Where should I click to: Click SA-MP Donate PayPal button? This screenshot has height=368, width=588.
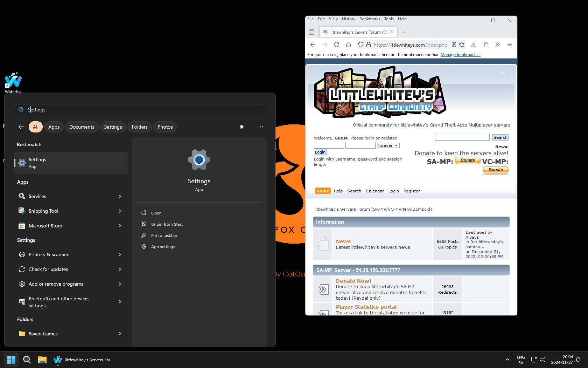point(468,161)
